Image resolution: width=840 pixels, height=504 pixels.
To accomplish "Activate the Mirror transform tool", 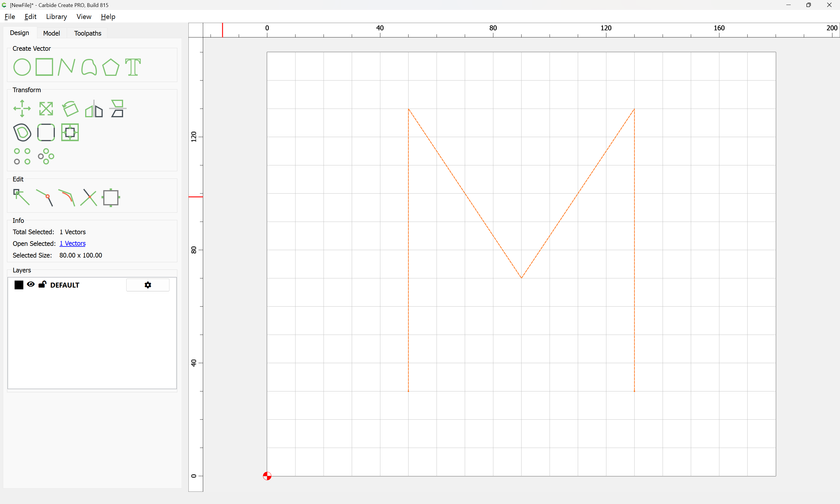I will [94, 109].
